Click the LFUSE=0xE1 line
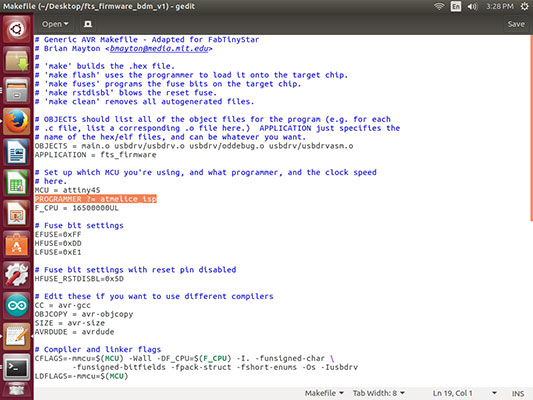The width and height of the screenshot is (533, 400). click(58, 252)
